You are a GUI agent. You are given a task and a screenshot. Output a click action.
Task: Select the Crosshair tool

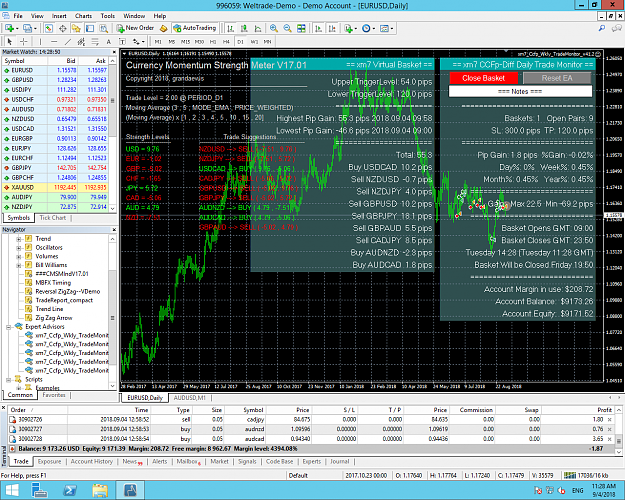coord(24,41)
